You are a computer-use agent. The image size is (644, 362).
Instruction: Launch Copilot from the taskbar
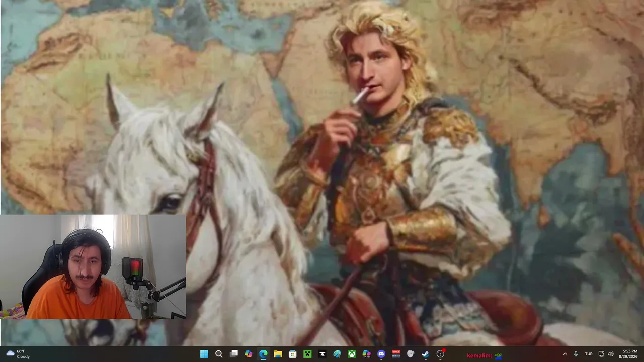249,354
